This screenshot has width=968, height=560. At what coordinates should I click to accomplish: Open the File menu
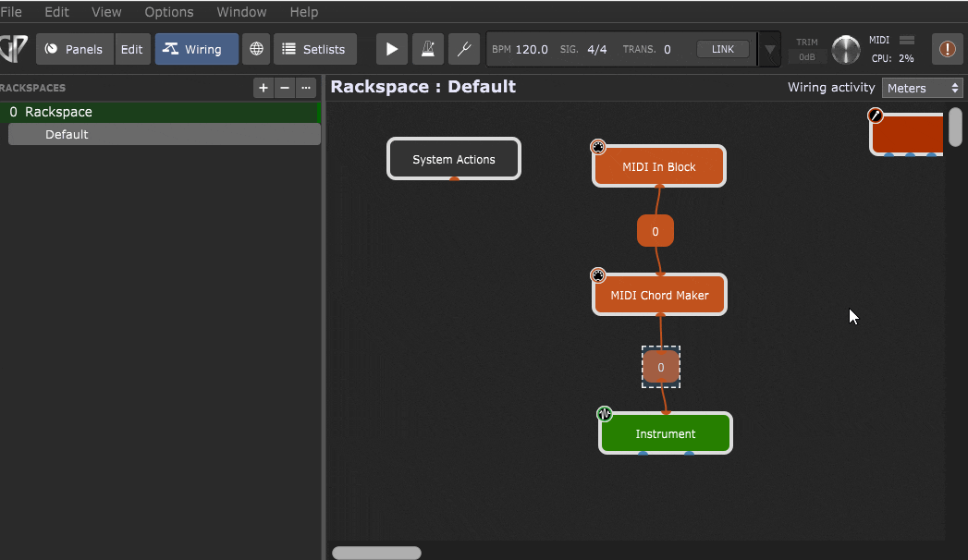(x=11, y=12)
